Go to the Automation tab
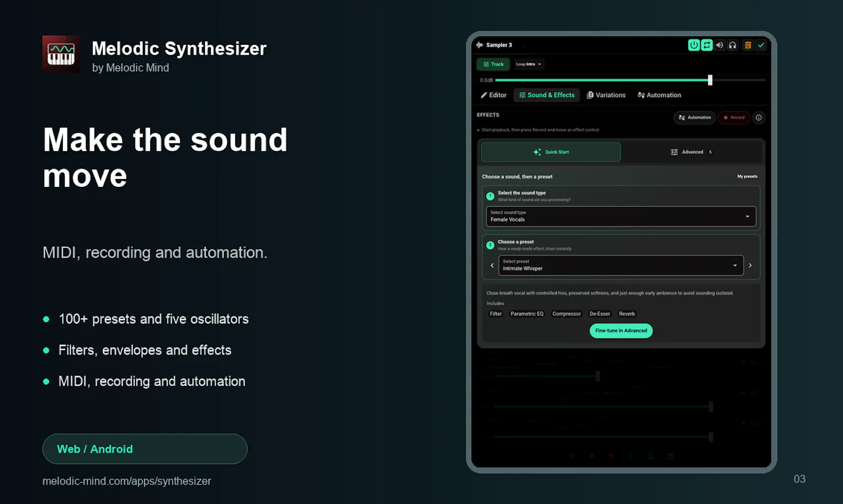The height and width of the screenshot is (504, 843). (660, 95)
